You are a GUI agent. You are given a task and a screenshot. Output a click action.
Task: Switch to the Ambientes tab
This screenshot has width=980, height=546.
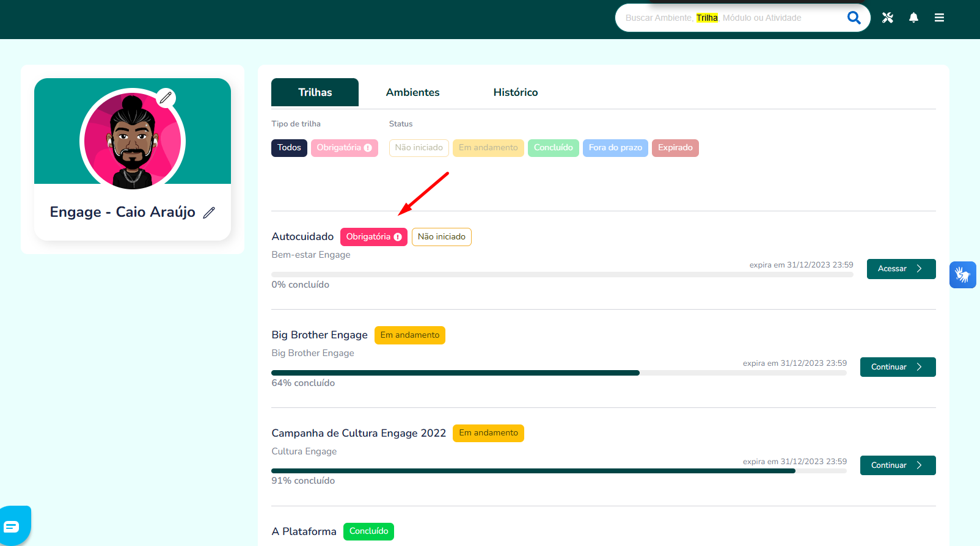tap(412, 92)
